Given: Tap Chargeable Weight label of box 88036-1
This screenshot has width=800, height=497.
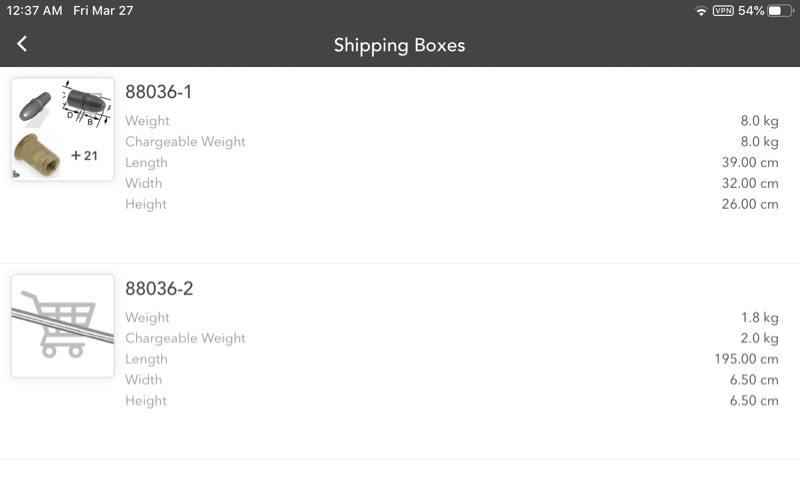Looking at the screenshot, I should click(x=185, y=142).
